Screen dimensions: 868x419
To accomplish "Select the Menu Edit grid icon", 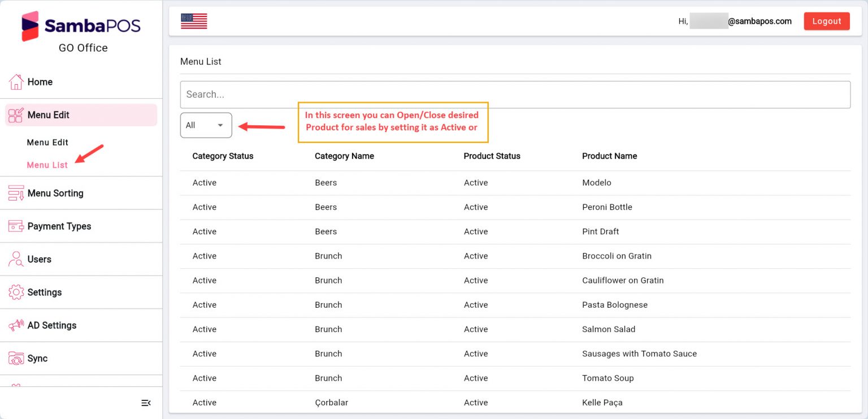I will [17, 115].
